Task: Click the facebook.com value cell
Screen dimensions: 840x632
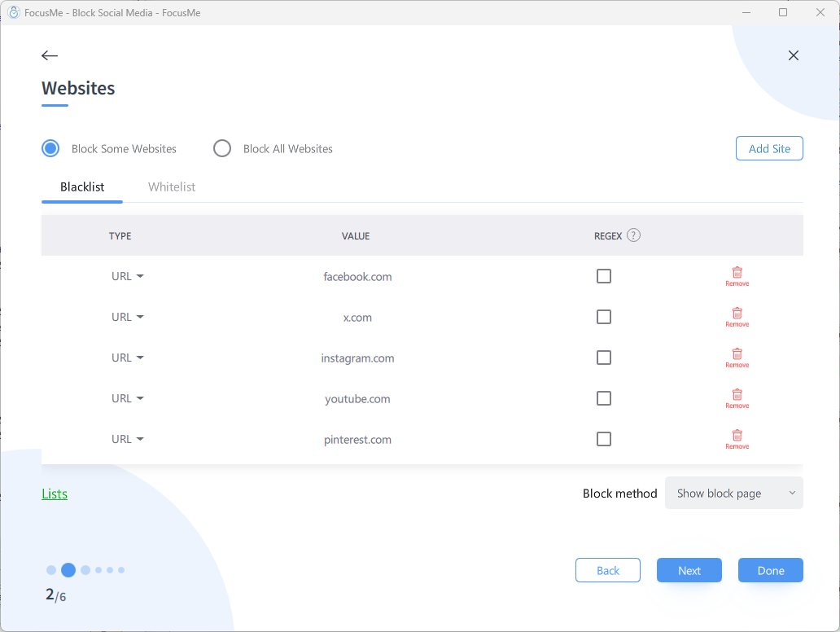Action: (357, 277)
